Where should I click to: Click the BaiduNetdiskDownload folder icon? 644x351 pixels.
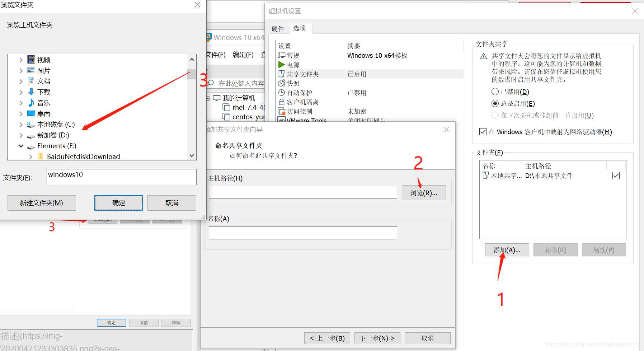(x=41, y=156)
